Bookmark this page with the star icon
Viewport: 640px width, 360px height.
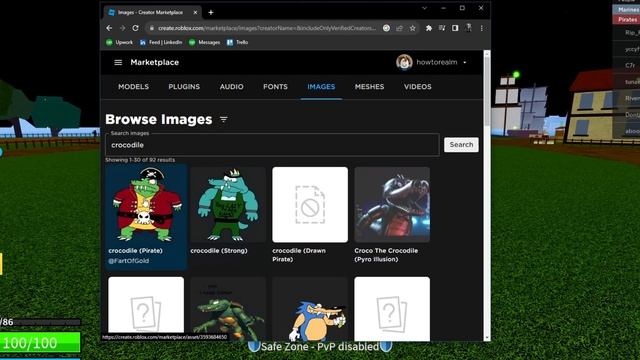point(413,28)
